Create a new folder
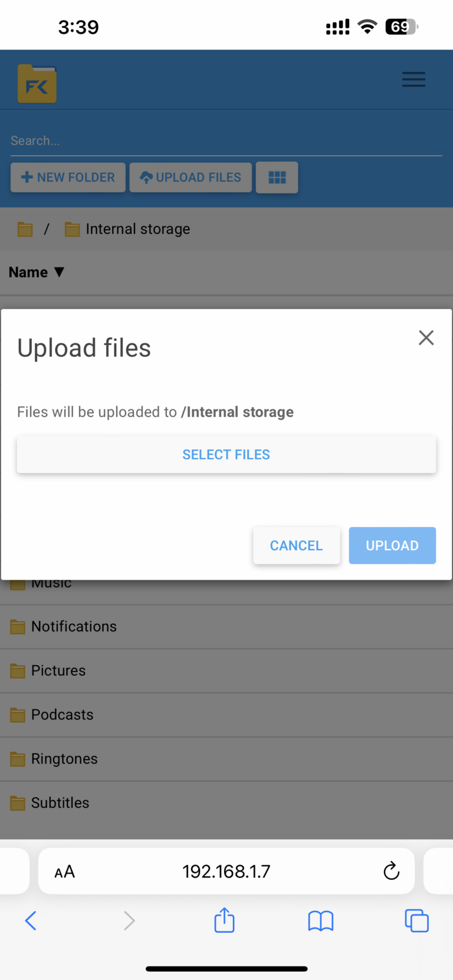453x980 pixels. click(x=67, y=177)
